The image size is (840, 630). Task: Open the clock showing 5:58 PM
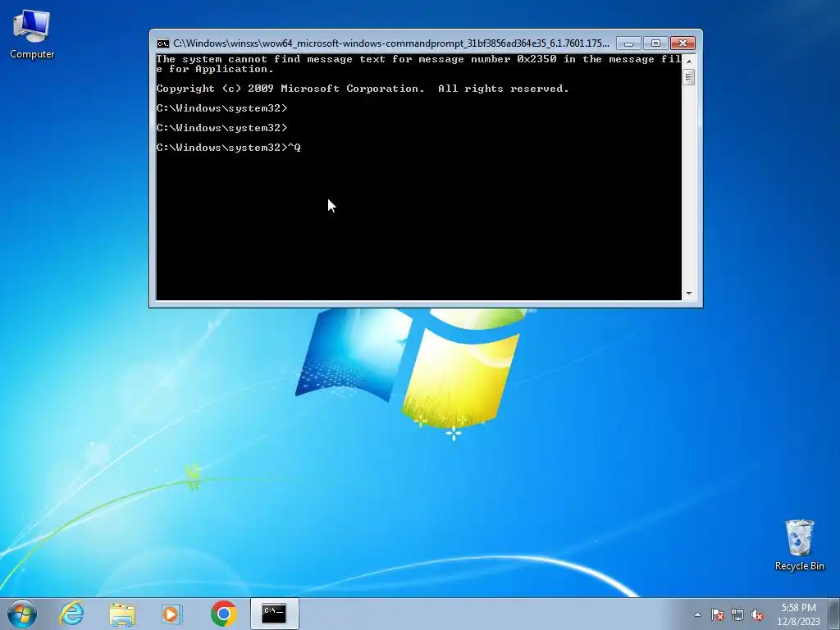point(798,614)
